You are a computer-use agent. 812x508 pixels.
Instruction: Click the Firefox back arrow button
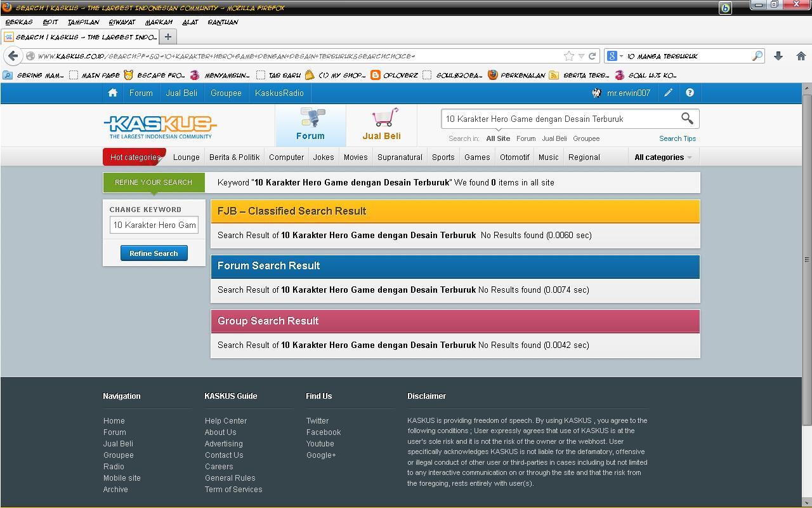tap(13, 56)
